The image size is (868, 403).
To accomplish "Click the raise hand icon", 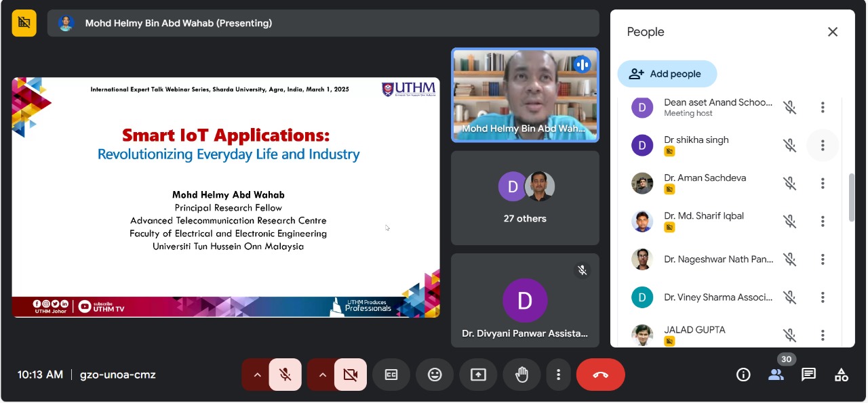I will [521, 375].
